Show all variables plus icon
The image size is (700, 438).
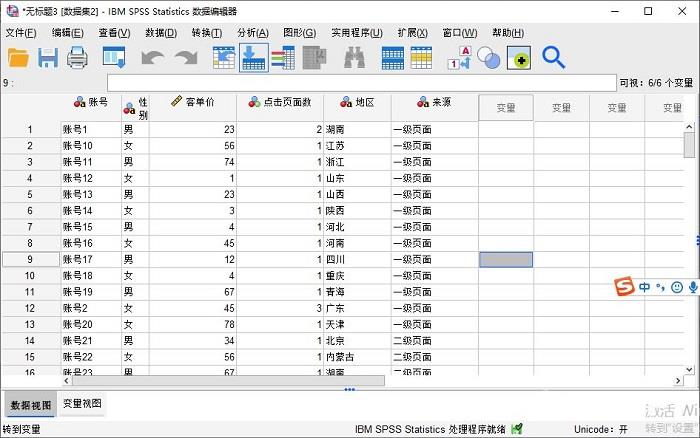pos(519,58)
